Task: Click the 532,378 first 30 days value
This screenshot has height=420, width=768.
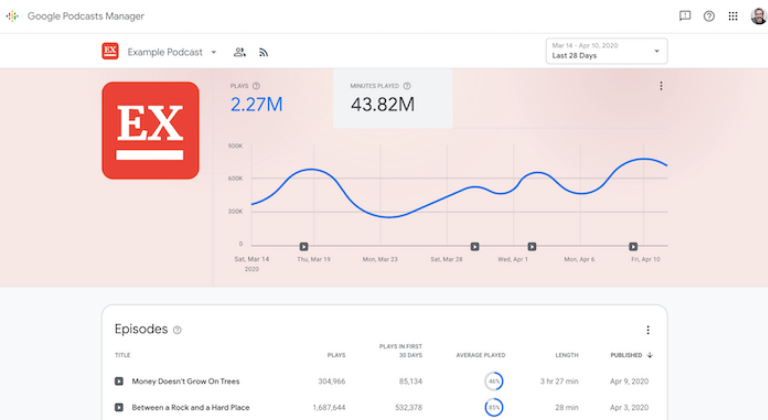Action: [408, 407]
